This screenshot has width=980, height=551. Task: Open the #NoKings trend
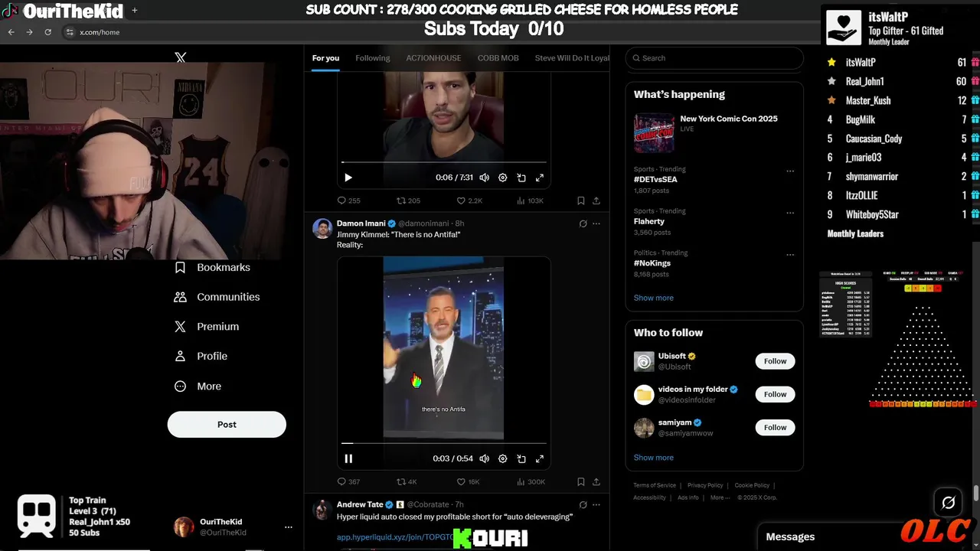coord(652,263)
